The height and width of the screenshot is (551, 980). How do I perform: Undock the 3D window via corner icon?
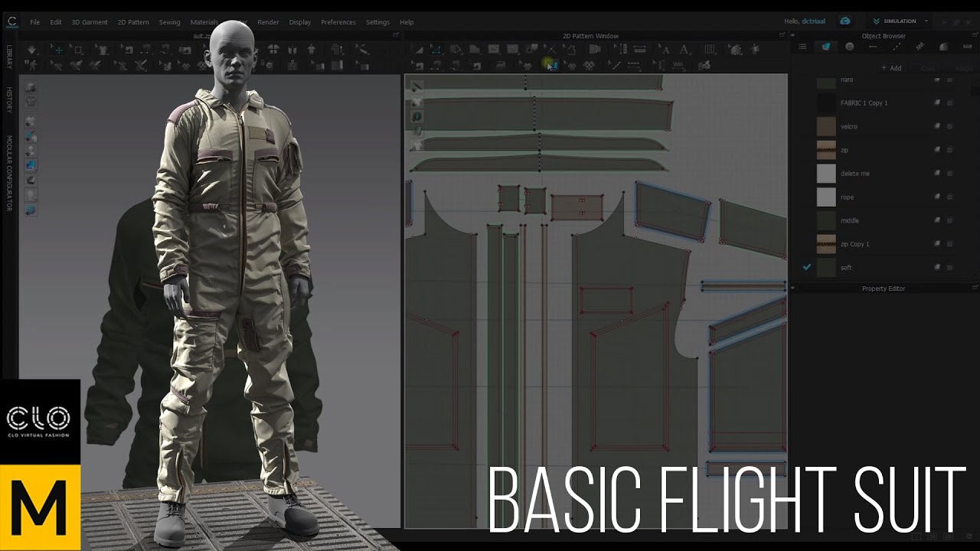click(396, 35)
